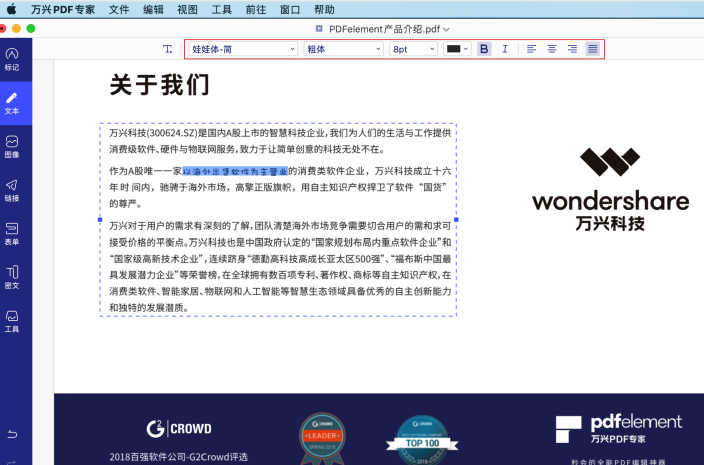Expand the document title dropdown chevron
The height and width of the screenshot is (465, 704).
tap(446, 30)
